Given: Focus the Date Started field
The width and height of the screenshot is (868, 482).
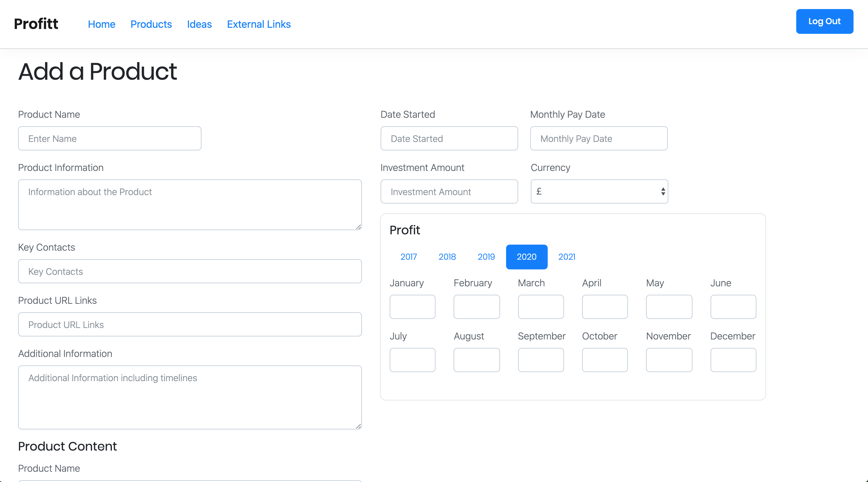Looking at the screenshot, I should (x=449, y=138).
